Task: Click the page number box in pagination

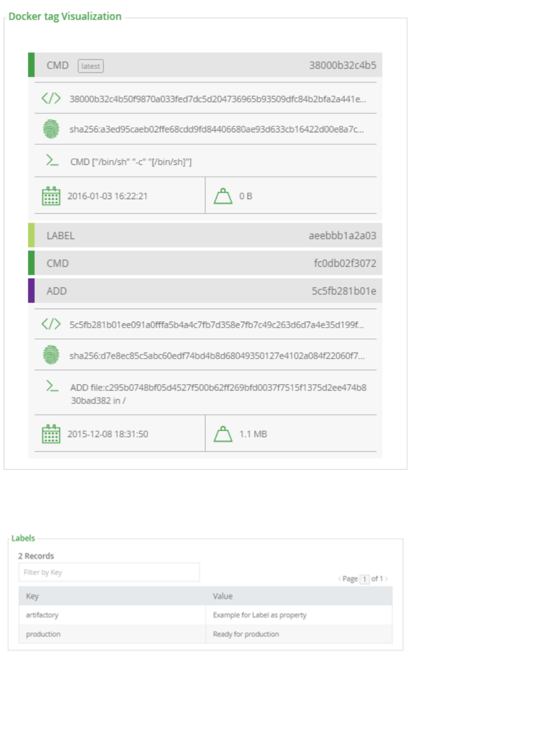Action: [364, 579]
